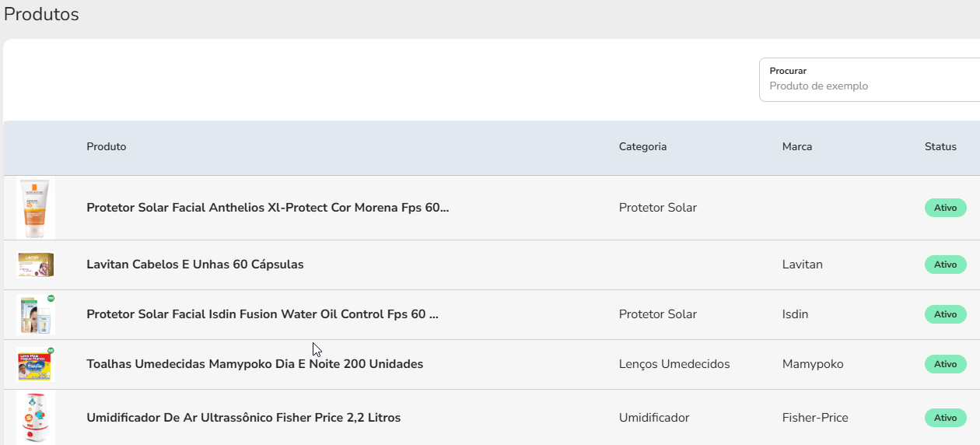Click the green badge on Isdin thumbnail
The width and height of the screenshot is (980, 445).
coord(51,298)
